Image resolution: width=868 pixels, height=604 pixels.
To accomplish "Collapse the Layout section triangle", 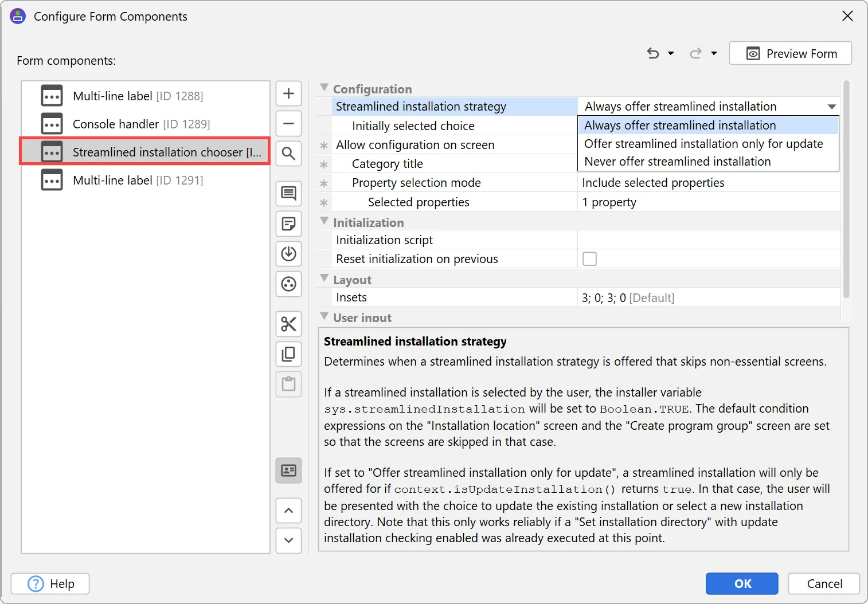I will coord(324,279).
